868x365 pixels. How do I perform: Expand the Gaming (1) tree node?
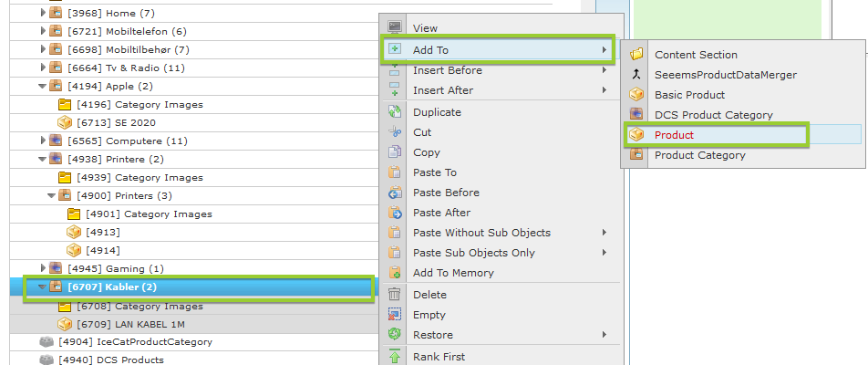(43, 268)
